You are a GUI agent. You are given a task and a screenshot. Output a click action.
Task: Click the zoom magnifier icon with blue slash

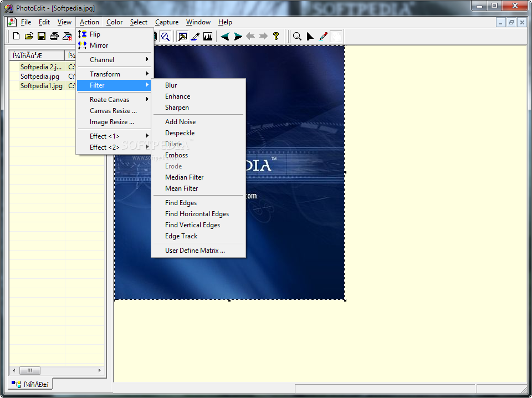(x=165, y=36)
